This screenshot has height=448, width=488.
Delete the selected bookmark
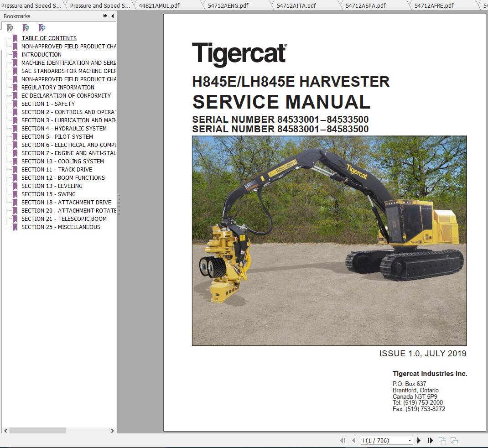click(10, 28)
